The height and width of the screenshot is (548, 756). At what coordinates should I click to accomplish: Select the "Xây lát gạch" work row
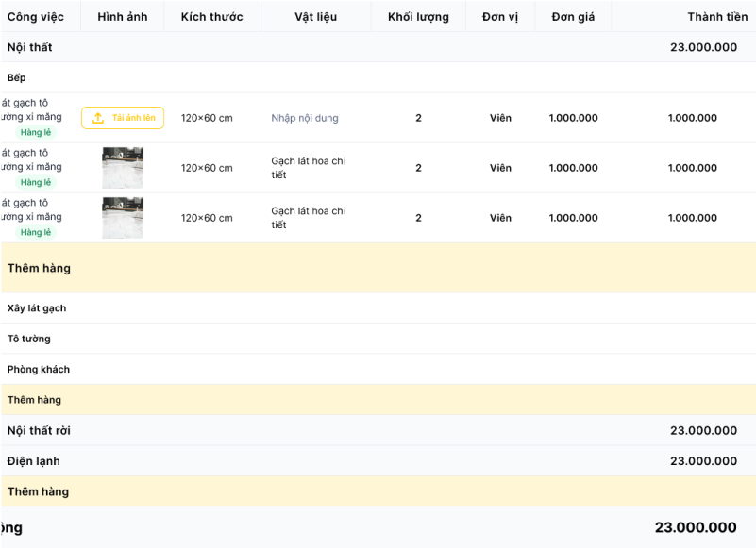click(x=40, y=308)
